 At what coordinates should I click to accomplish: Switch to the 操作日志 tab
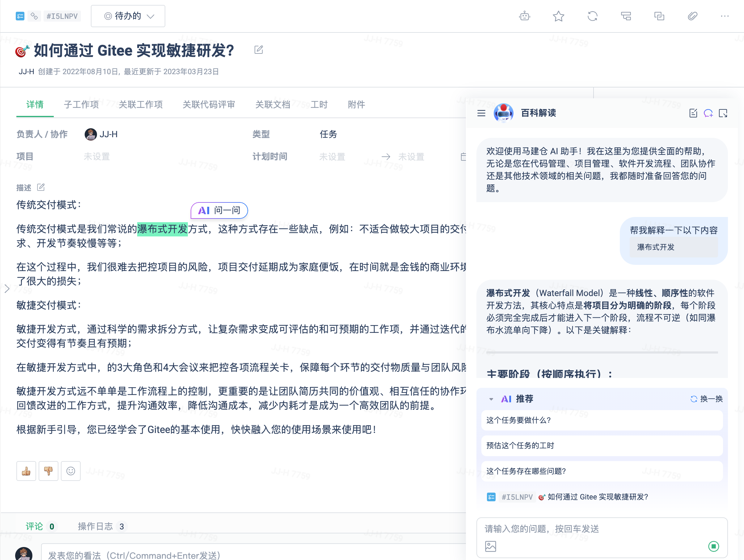click(102, 526)
